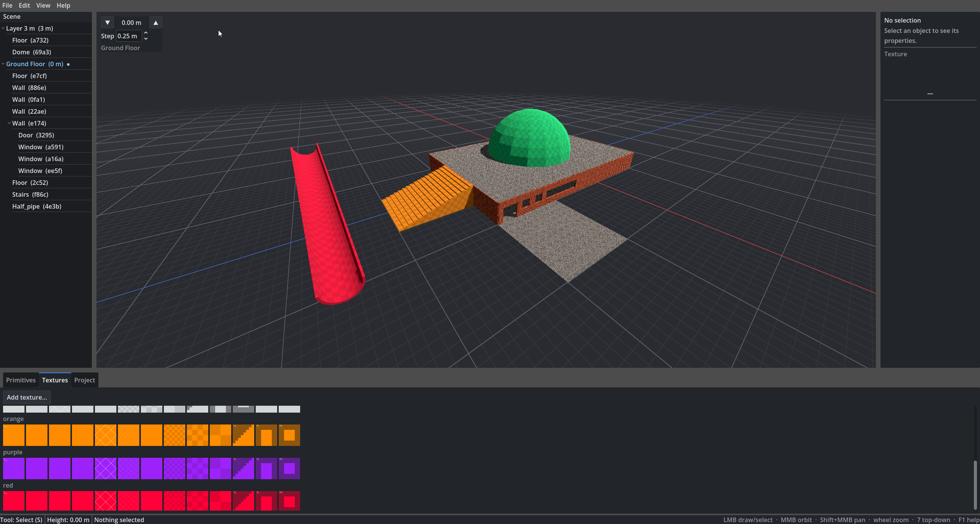Select the orange door-shaped texture
Viewport: 980px width, 524px height.
[x=266, y=435]
